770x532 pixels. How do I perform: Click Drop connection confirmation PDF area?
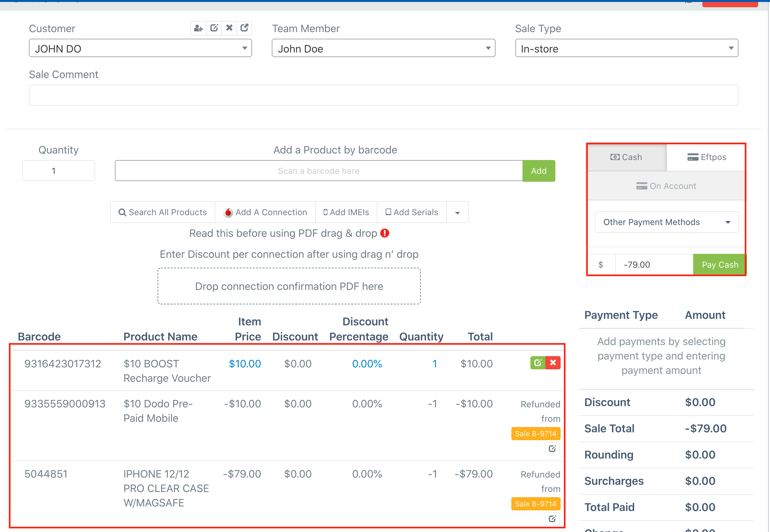[289, 286]
